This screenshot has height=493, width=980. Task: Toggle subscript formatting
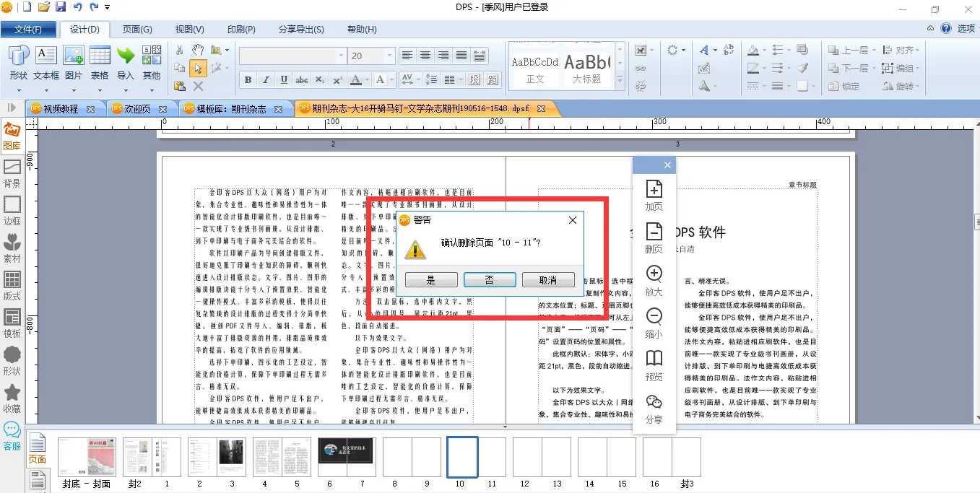(320, 79)
